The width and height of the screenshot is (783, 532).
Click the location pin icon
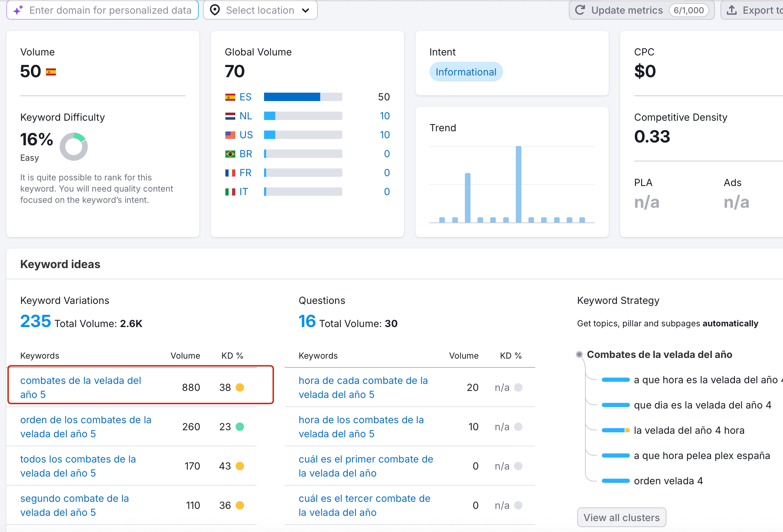tap(215, 10)
